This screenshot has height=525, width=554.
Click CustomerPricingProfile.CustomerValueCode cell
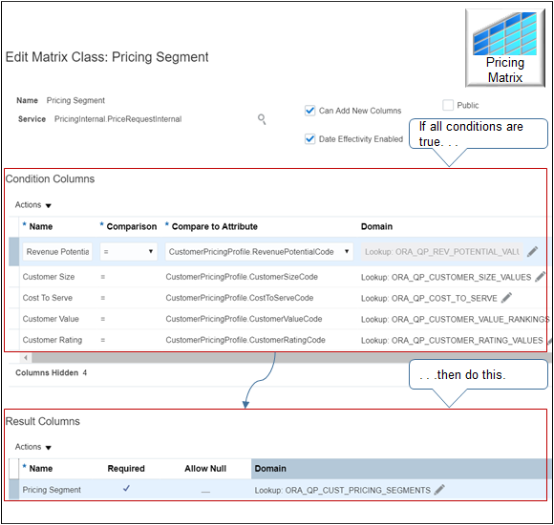click(x=244, y=319)
